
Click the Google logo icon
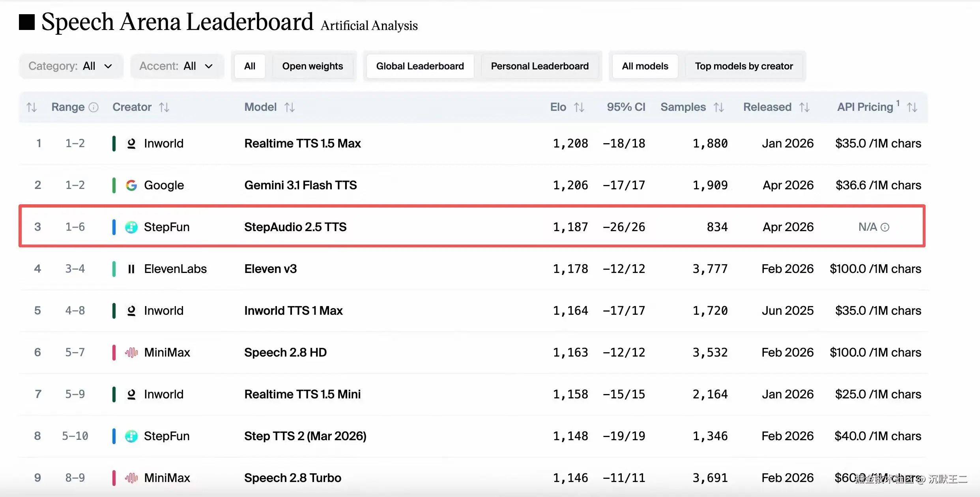click(131, 185)
